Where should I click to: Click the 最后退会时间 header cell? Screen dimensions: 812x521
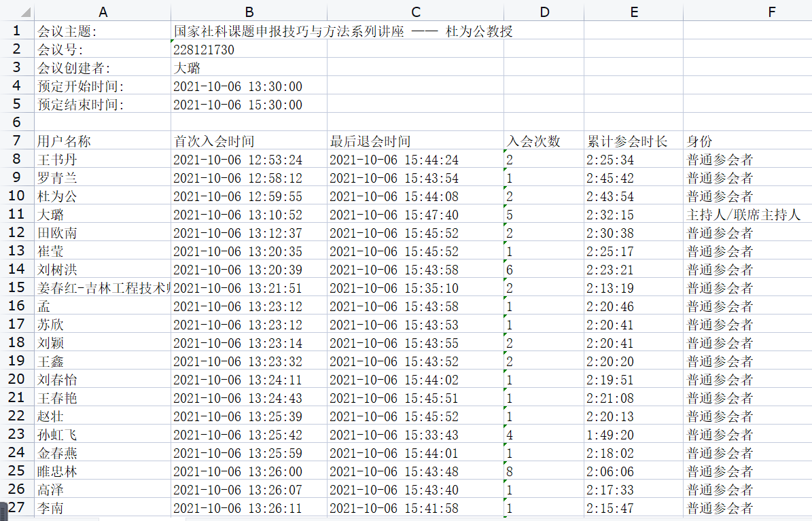click(x=370, y=141)
